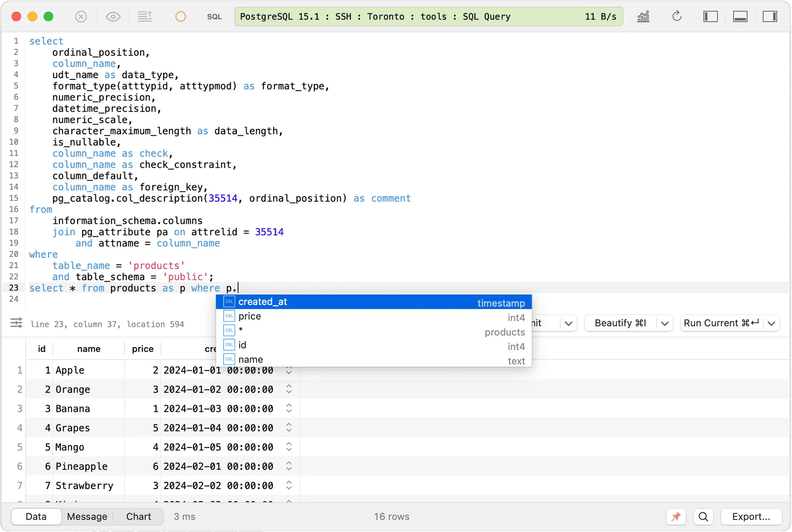The image size is (792, 532).
Task: Expand the Beautify dropdown arrow
Action: click(665, 323)
